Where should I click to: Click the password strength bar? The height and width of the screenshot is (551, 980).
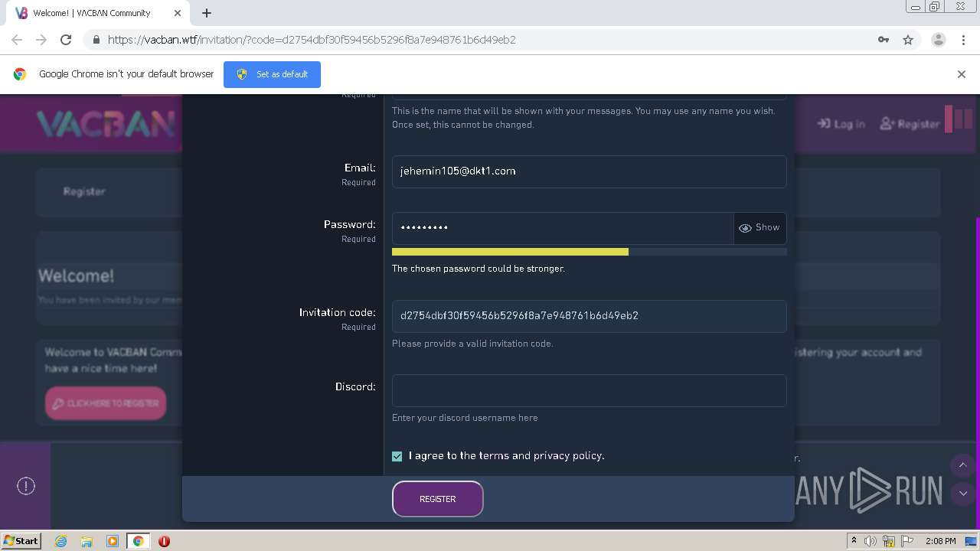click(x=589, y=252)
